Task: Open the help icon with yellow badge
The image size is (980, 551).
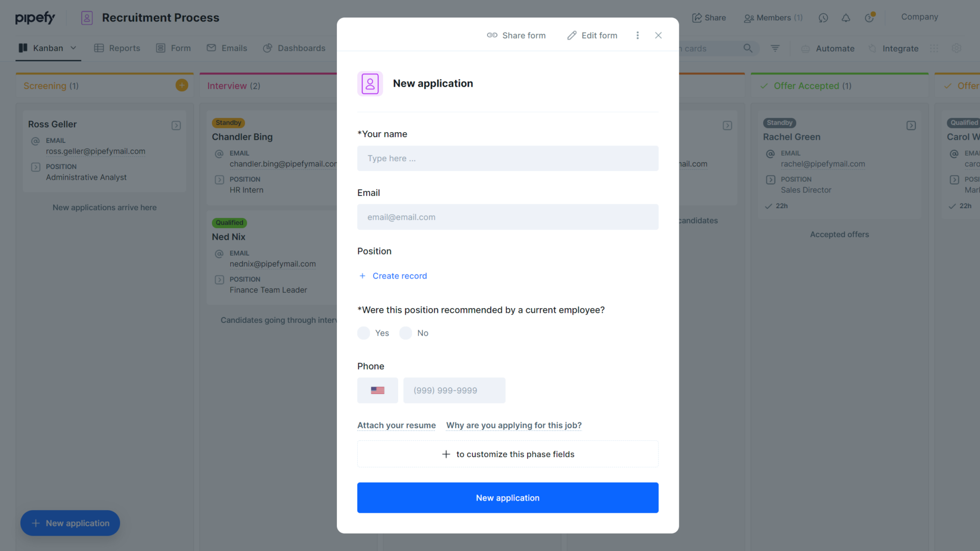Action: click(870, 17)
